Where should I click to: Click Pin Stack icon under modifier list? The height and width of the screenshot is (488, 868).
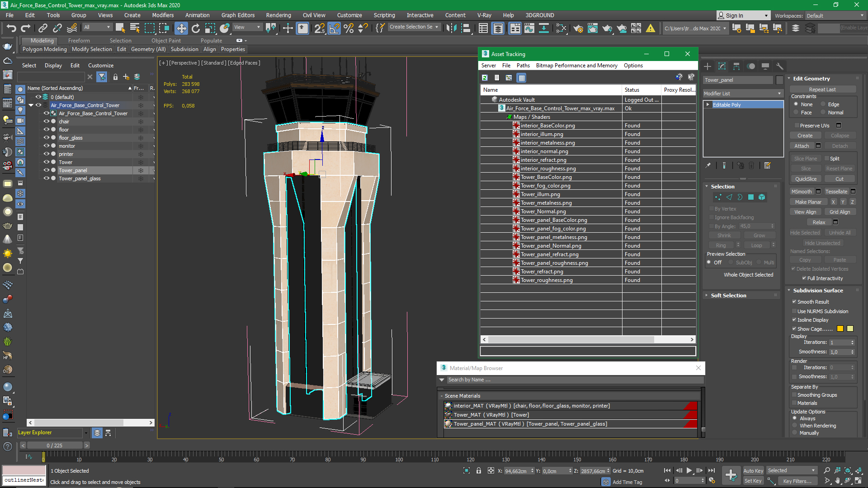coord(708,165)
